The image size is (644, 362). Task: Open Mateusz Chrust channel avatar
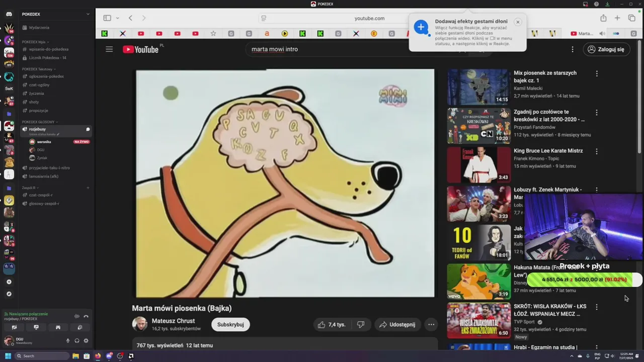(x=140, y=324)
